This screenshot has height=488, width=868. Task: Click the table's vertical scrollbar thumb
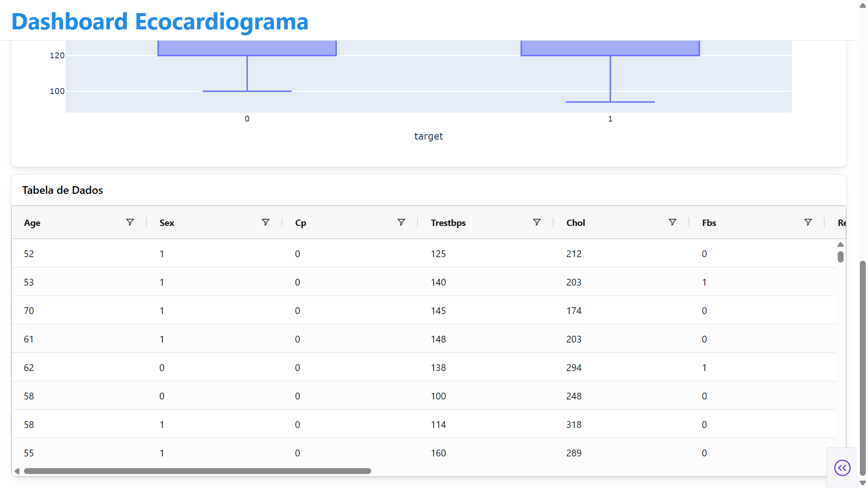840,257
